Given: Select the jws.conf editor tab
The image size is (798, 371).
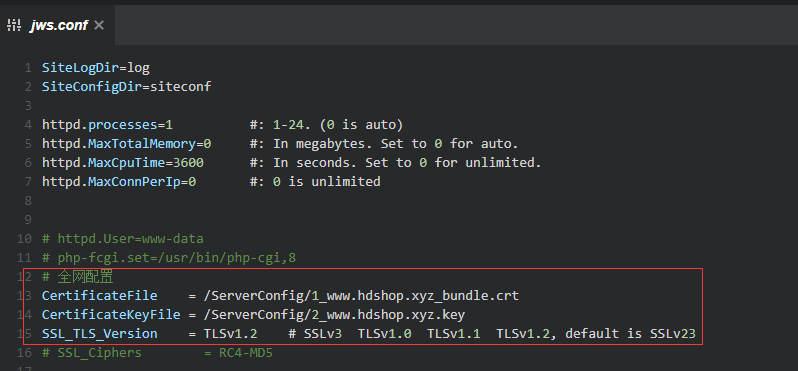Looking at the screenshot, I should click(58, 25).
